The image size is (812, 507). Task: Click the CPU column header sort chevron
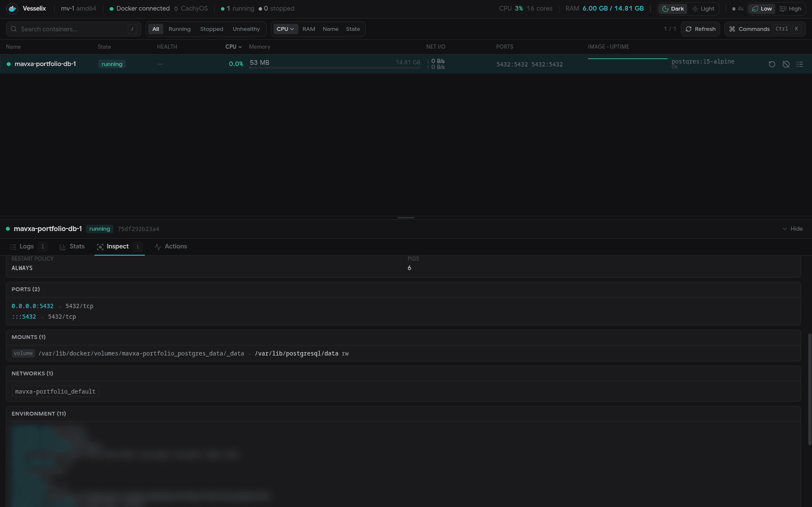click(x=240, y=47)
